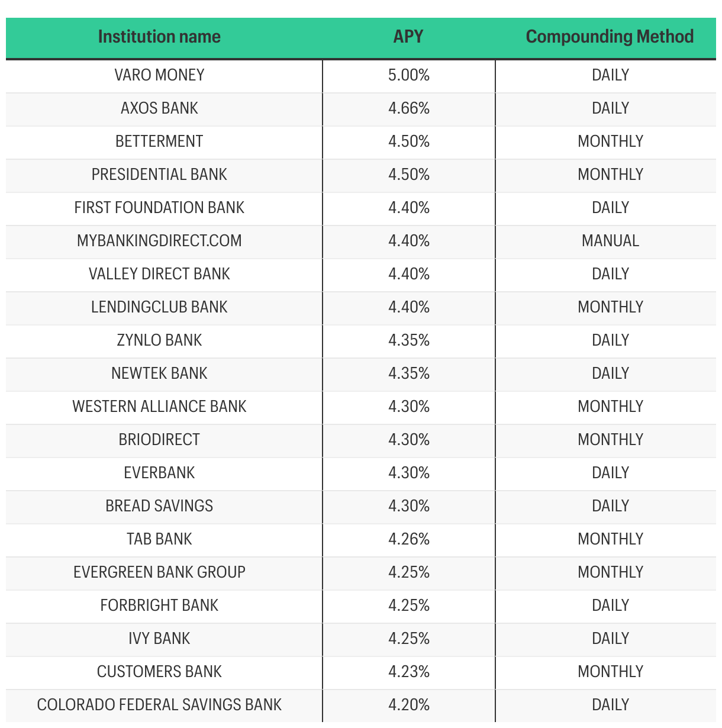Select the 4.66% APY cell
The width and height of the screenshot is (722, 728).
point(409,108)
